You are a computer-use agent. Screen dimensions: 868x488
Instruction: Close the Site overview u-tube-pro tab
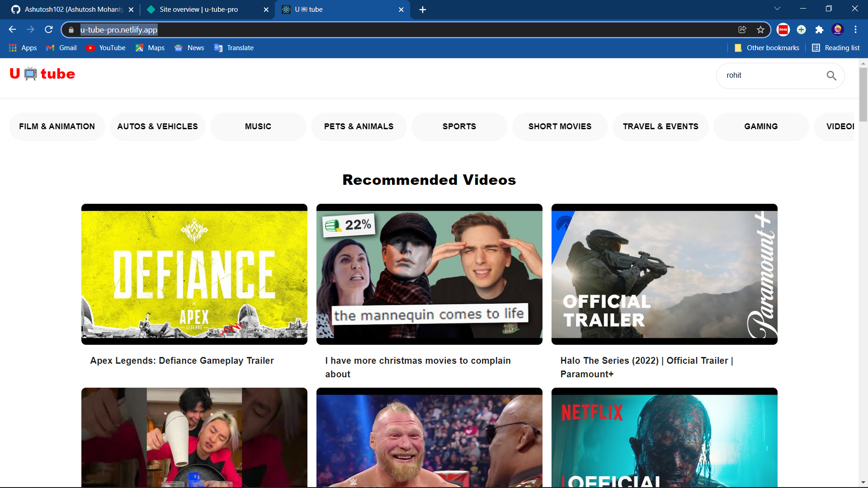point(266,9)
